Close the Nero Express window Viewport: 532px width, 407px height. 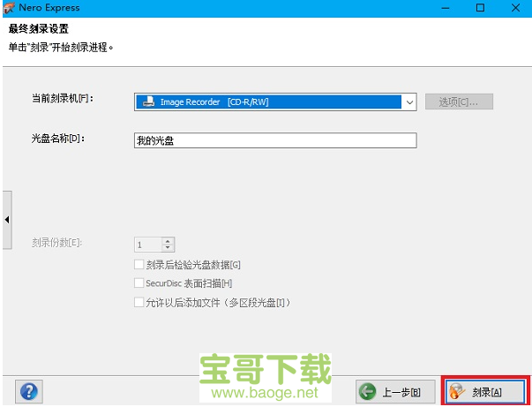coord(515,8)
